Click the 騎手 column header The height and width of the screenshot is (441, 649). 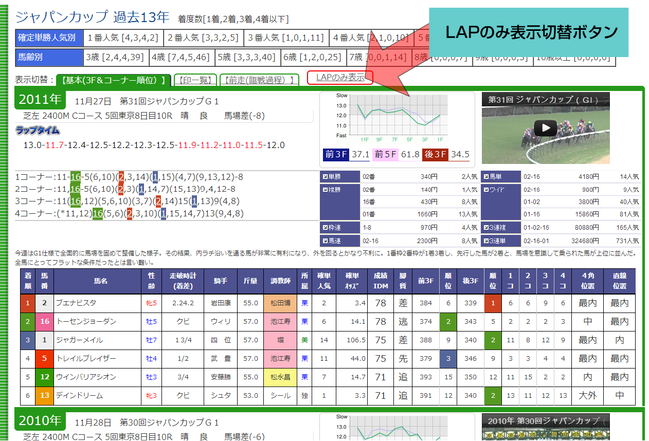(221, 281)
